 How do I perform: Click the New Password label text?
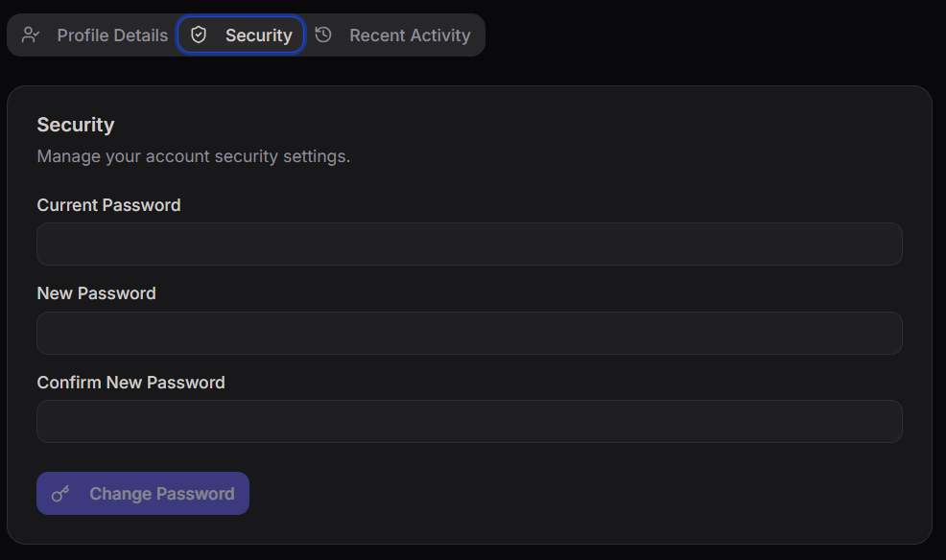click(x=96, y=293)
